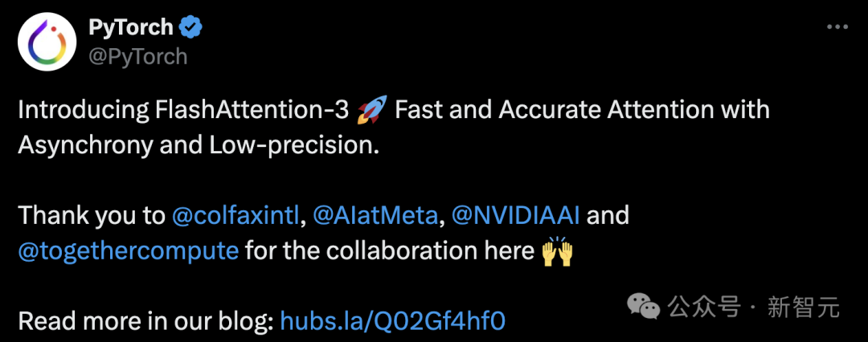Click the "Read more in our blog:" text
Image resolution: width=868 pixels, height=342 pixels.
(146, 321)
